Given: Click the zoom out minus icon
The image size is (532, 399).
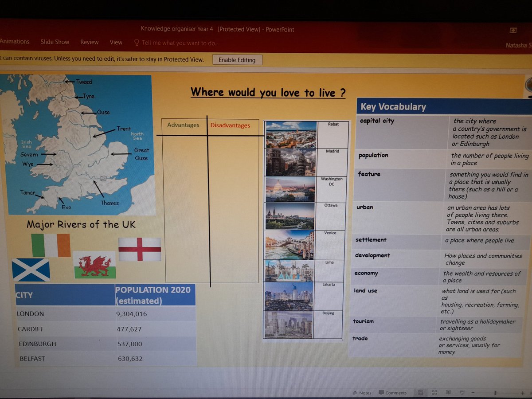Looking at the screenshot, I should coord(473,393).
